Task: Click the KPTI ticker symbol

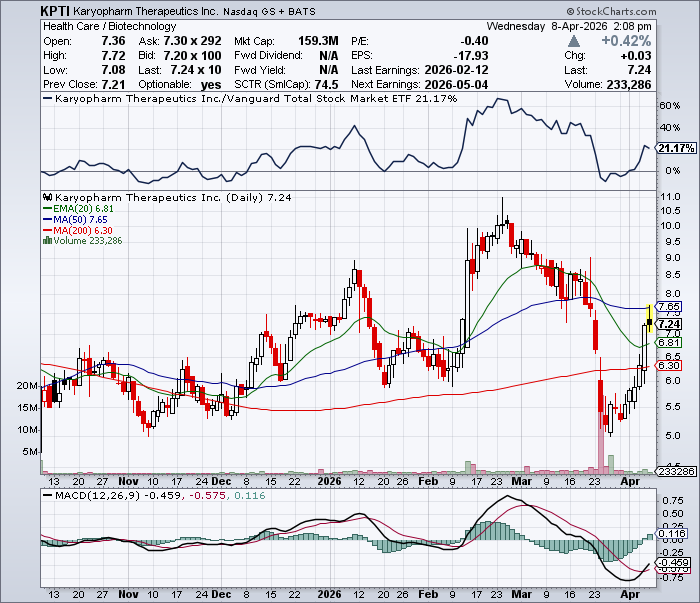Action: click(x=55, y=11)
